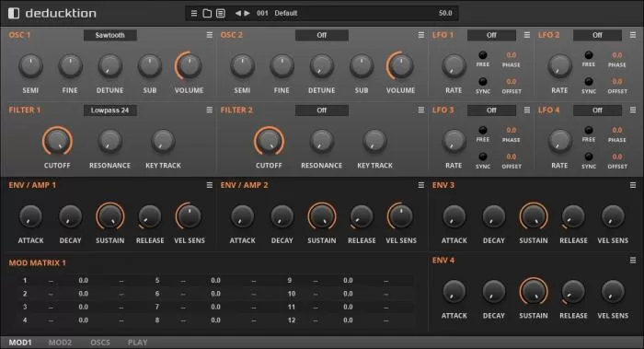The height and width of the screenshot is (349, 644).
Task: Click the 50.0 value in preset bar
Action: coord(445,13)
